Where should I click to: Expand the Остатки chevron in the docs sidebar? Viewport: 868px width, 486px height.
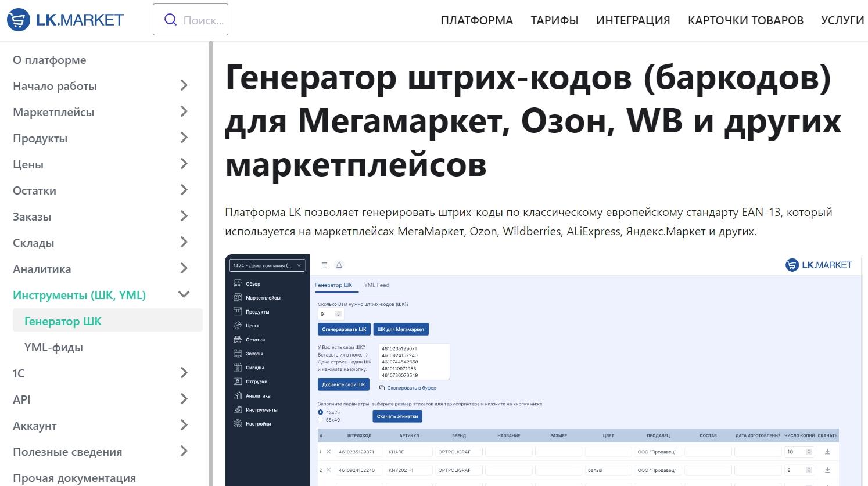(x=184, y=190)
